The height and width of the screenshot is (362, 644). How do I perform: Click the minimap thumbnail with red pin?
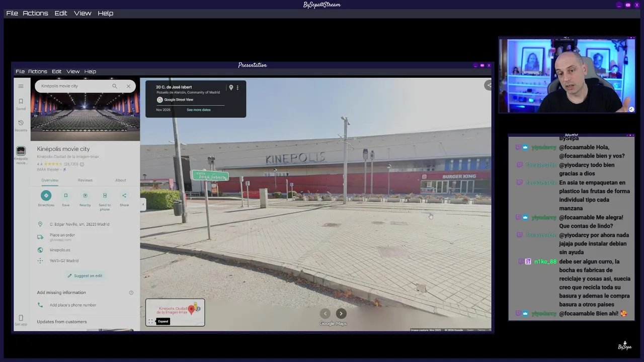tap(175, 312)
